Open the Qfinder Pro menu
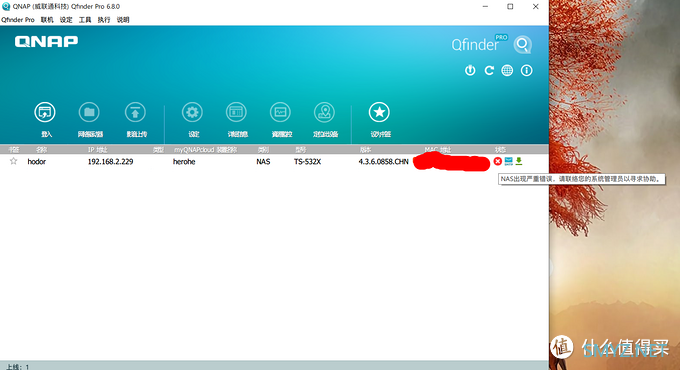Image resolution: width=680 pixels, height=370 pixels. click(x=18, y=20)
